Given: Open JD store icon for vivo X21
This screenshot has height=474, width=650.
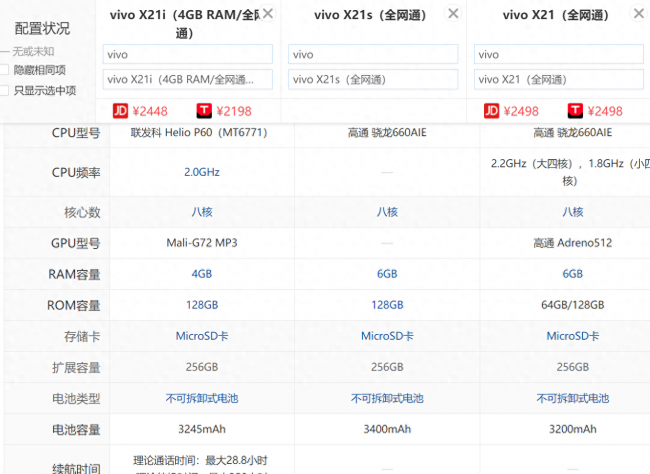Looking at the screenshot, I should click(491, 111).
